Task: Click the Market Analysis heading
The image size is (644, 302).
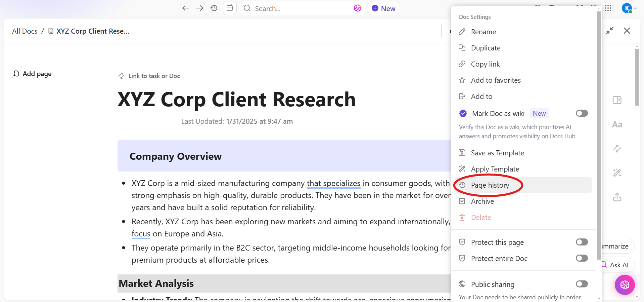Action: click(156, 284)
